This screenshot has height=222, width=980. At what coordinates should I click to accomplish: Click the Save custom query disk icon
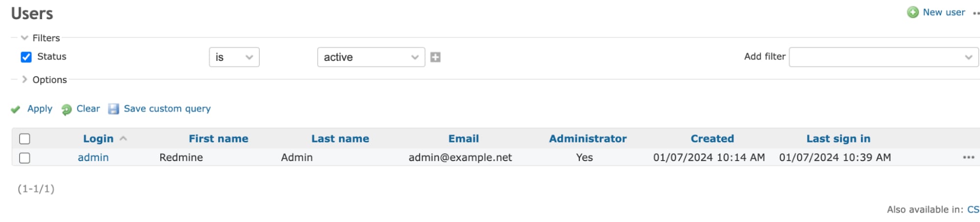tap(114, 109)
